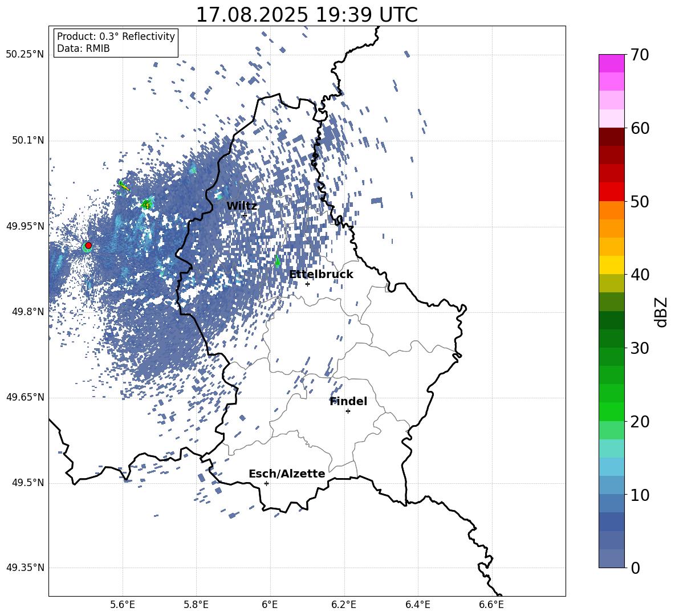Click the 0 colorbar tick label

coord(636,568)
